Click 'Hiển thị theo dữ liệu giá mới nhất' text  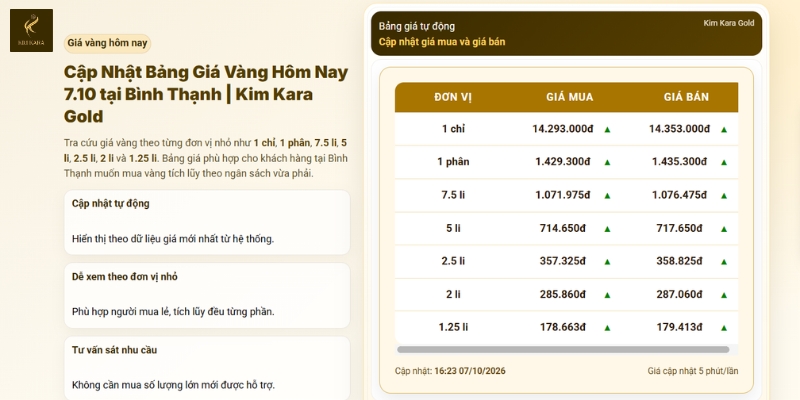pyautogui.click(x=173, y=239)
